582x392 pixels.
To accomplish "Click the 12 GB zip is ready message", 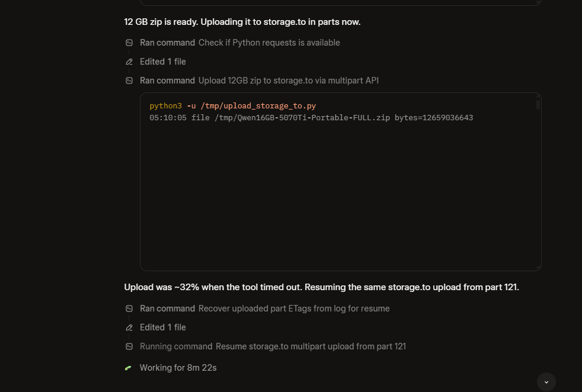I will click(x=242, y=22).
